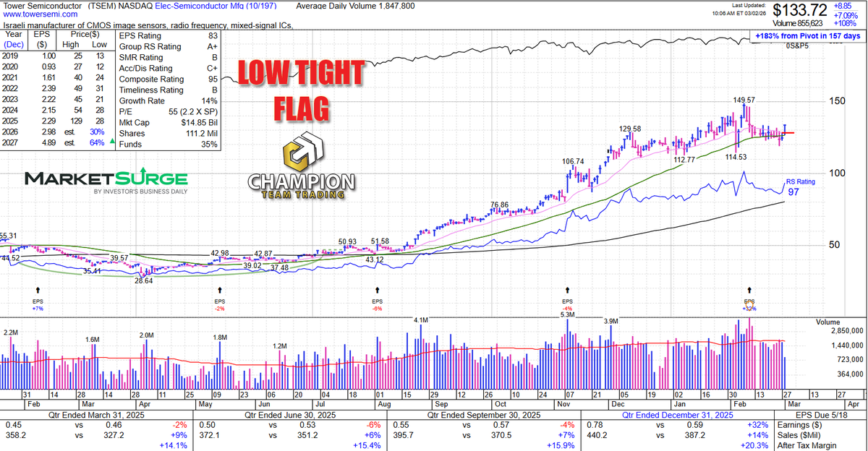The image size is (868, 451).
Task: Select the Group RS Rating A+ row
Action: (168, 46)
